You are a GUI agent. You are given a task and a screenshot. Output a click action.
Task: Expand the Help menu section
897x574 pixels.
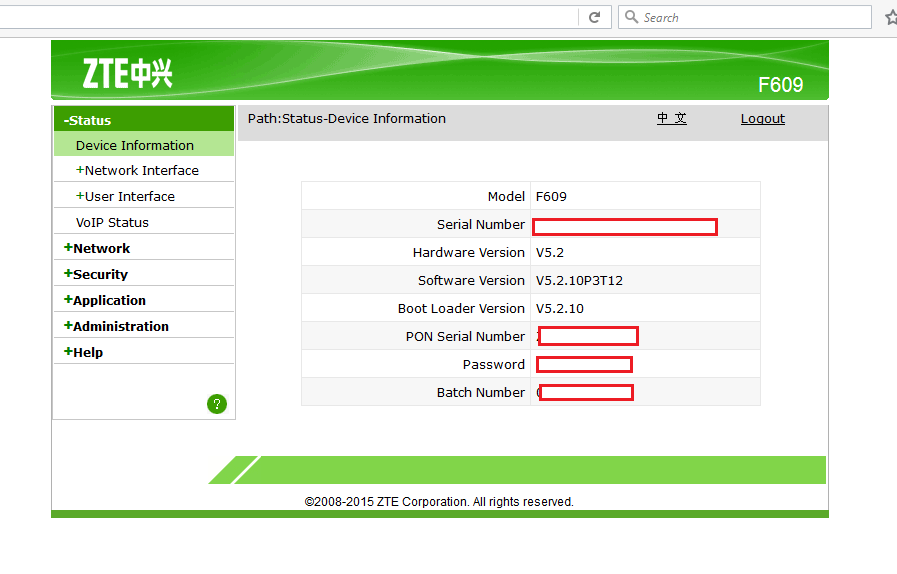(83, 352)
